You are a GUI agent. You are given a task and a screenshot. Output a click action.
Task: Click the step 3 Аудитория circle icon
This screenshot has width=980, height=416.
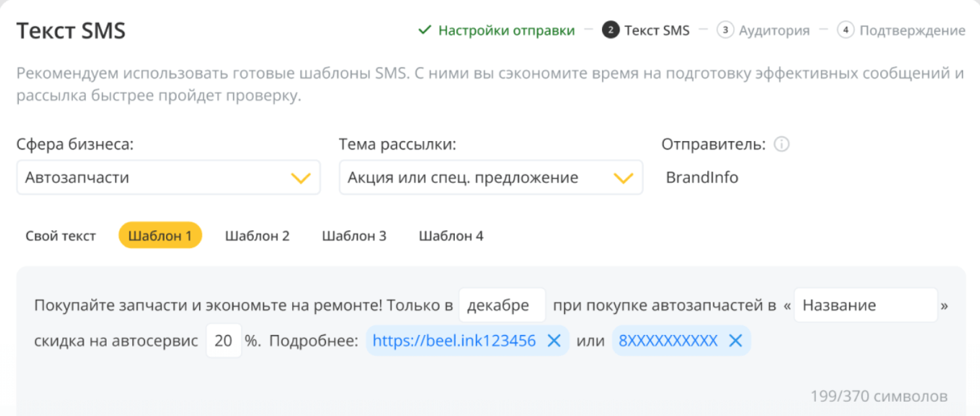pos(726,30)
